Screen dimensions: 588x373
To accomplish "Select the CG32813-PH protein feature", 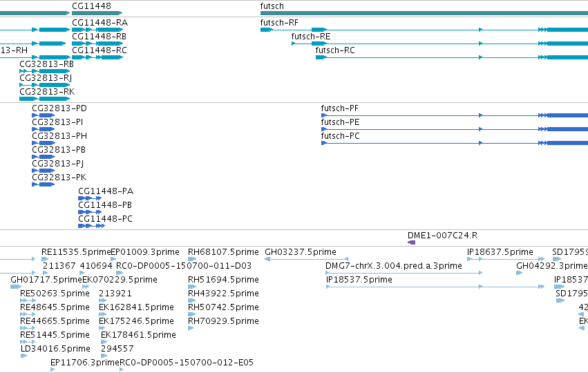I will [44, 143].
